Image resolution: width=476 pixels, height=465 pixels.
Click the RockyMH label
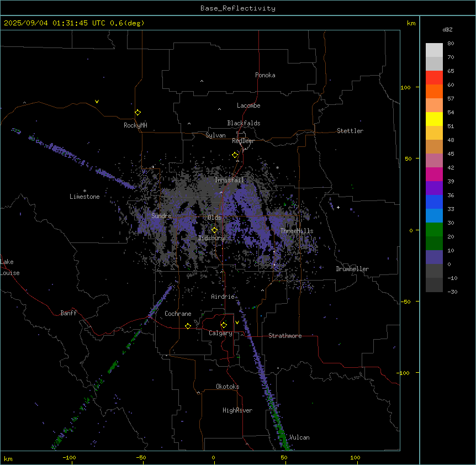click(135, 125)
